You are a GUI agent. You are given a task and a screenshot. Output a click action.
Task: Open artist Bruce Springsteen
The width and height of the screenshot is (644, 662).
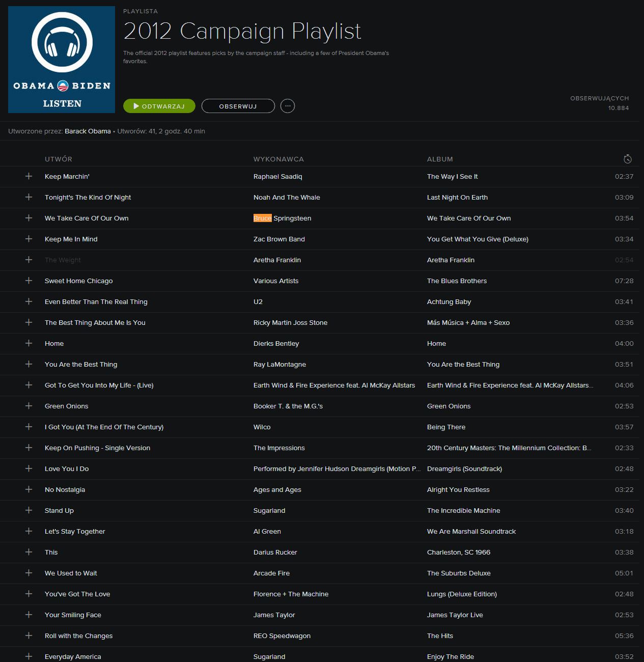(283, 218)
